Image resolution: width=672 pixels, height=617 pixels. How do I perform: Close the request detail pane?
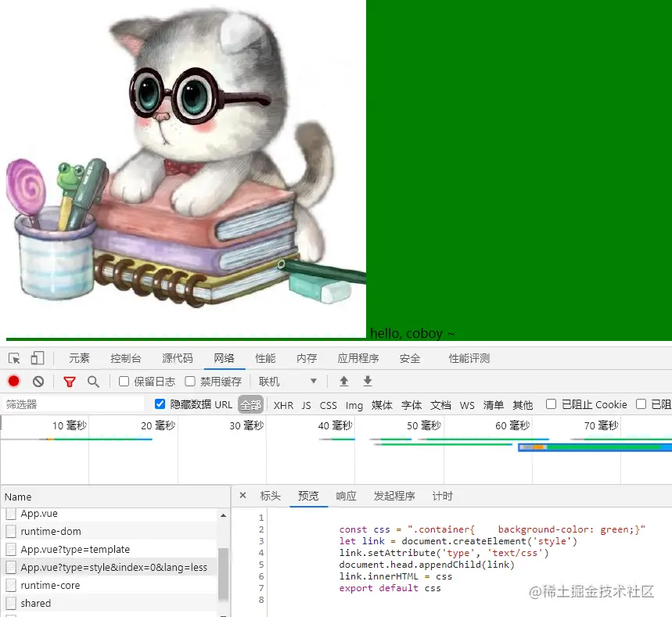243,495
